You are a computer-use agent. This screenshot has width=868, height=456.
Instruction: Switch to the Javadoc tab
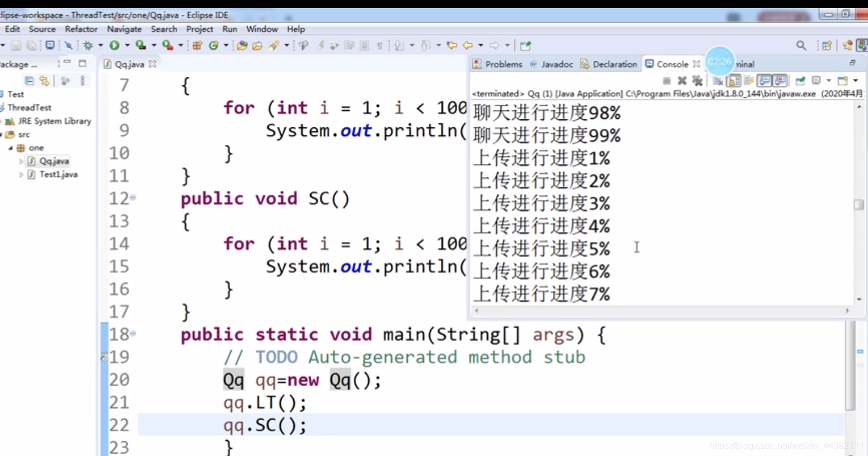(x=552, y=64)
